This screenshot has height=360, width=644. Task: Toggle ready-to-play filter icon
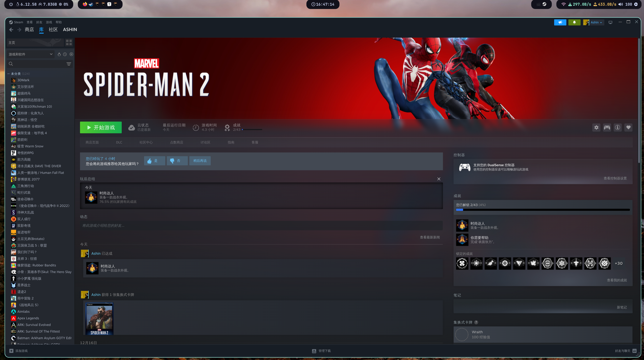71,54
